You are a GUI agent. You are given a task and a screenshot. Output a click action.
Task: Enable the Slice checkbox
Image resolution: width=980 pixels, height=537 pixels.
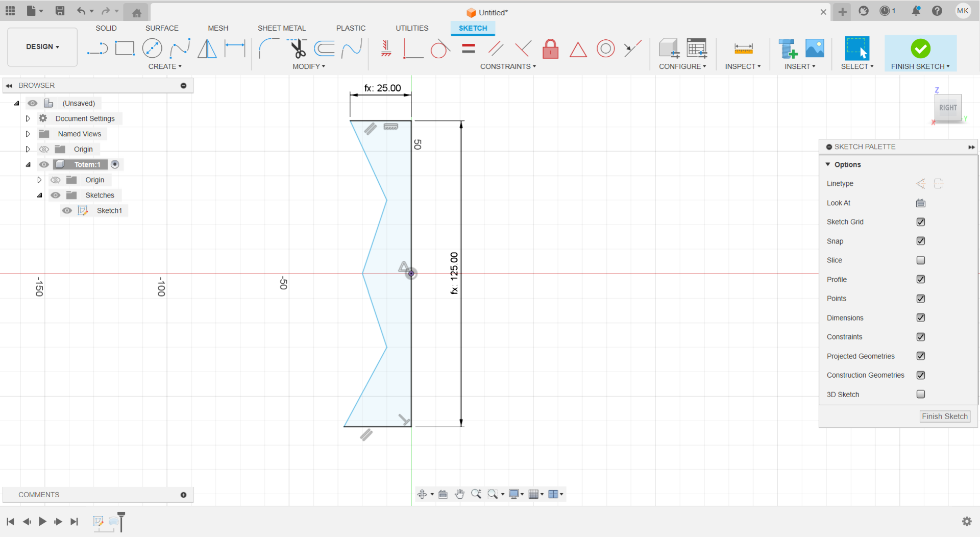click(x=920, y=260)
